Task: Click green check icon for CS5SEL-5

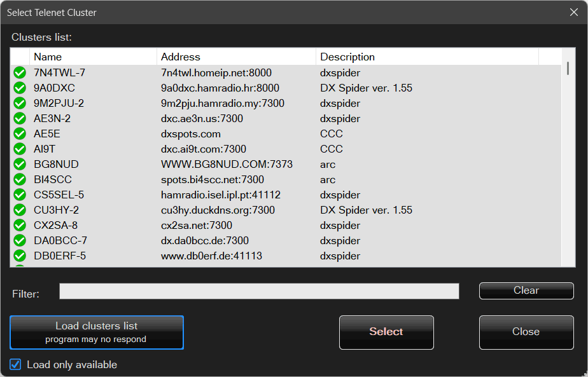Action: [20, 195]
